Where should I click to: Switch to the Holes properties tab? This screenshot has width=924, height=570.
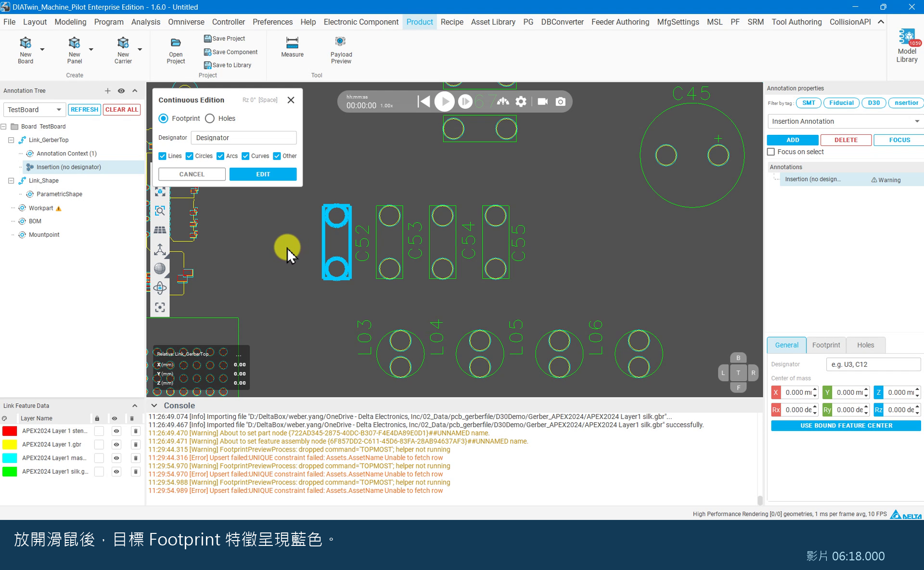coord(865,345)
